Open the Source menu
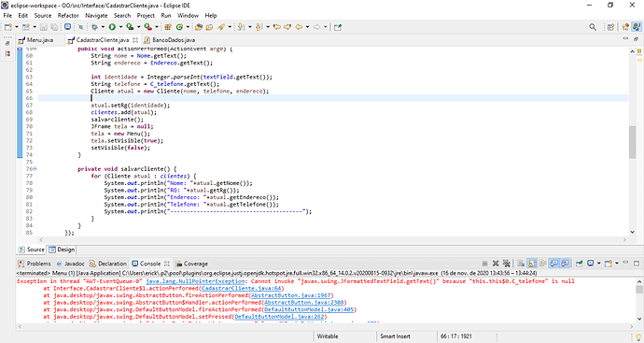 (x=43, y=15)
